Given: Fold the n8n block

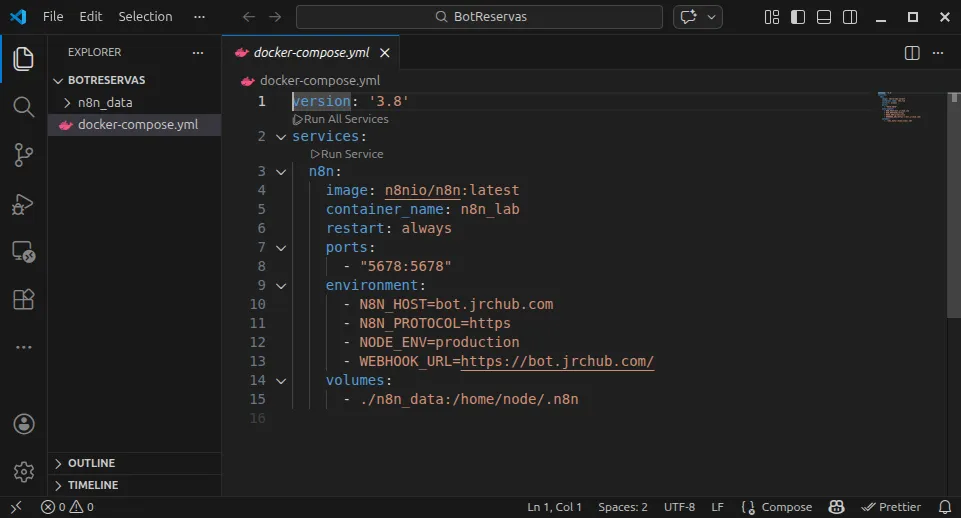Looking at the screenshot, I should click(x=281, y=172).
